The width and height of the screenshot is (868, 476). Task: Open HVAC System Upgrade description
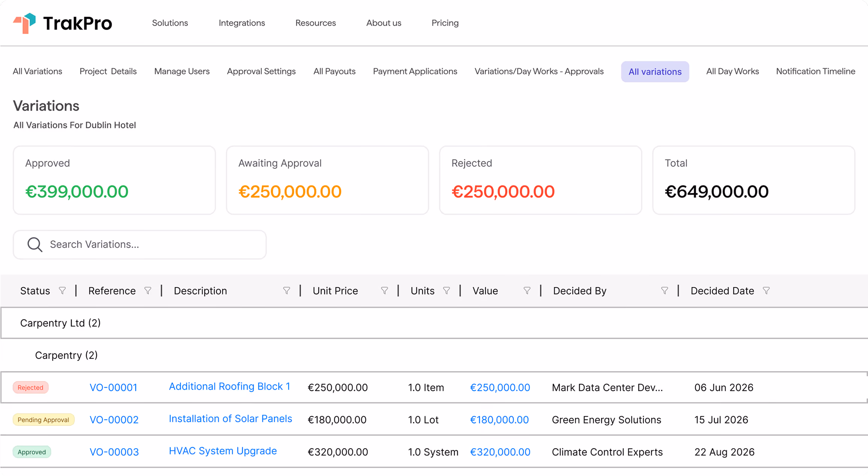coord(223,451)
